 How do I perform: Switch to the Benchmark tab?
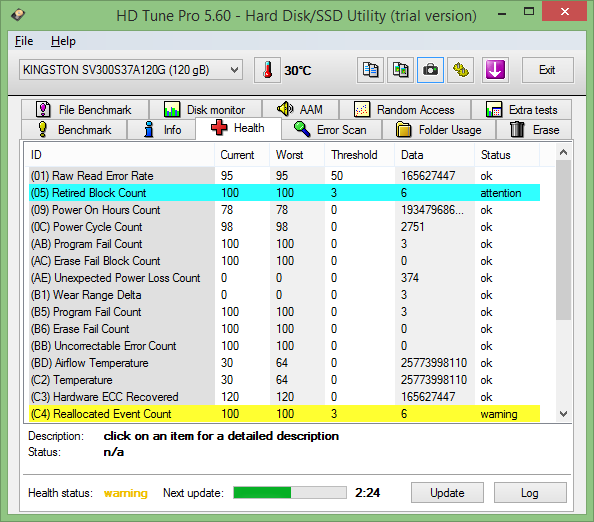74,130
